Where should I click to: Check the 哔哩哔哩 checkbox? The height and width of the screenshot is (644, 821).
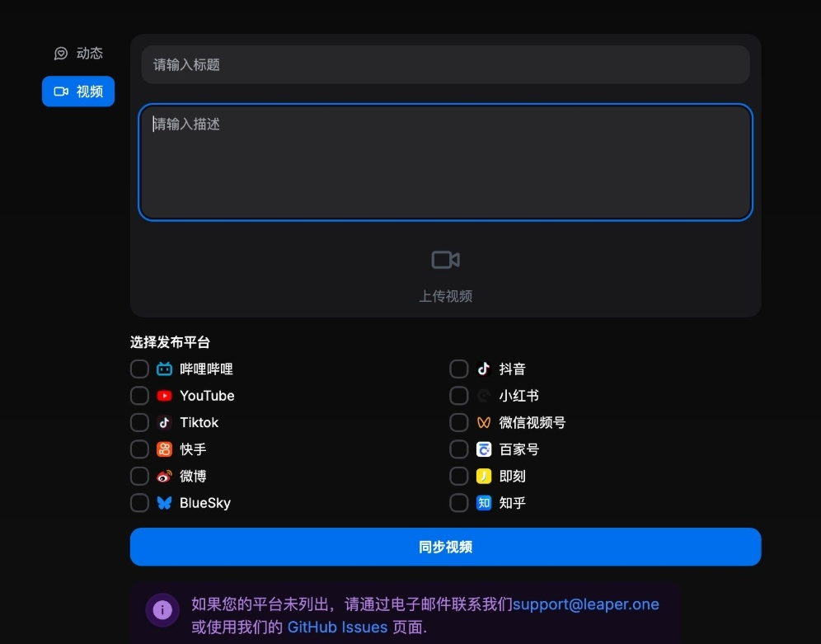(139, 369)
